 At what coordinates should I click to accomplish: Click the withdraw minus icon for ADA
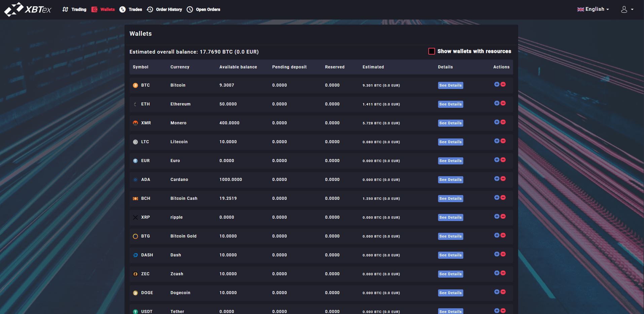(x=503, y=179)
